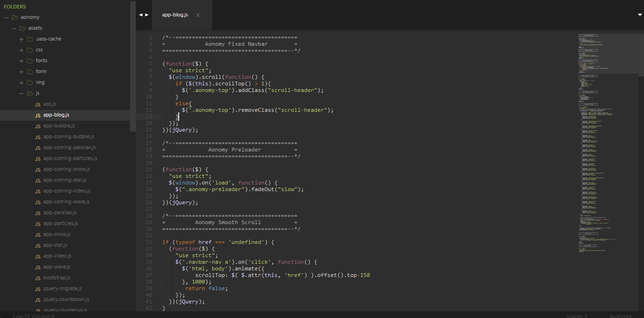Viewport: 644px width, 318px height.
Task: Open the tab list dropdown arrow
Action: pos(640,15)
